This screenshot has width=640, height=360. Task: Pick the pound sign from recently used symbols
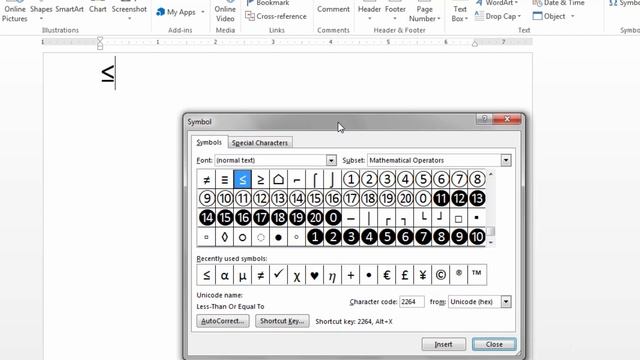404,275
